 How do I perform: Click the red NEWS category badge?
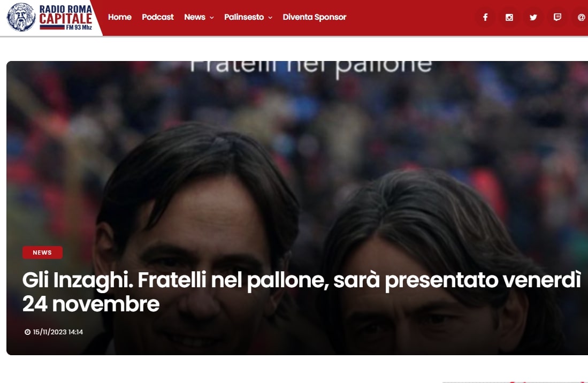point(42,252)
